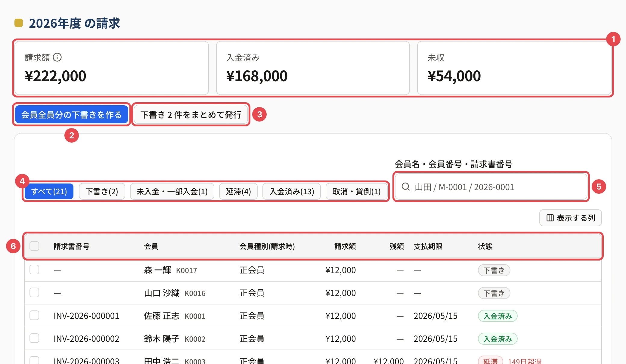
Task: Click the search magnifier icon in the search box
Action: click(x=406, y=187)
